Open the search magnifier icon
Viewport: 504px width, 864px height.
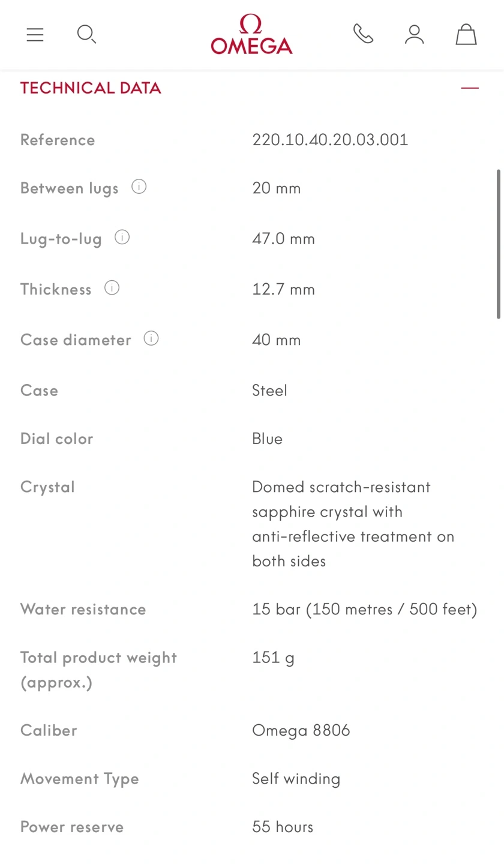[x=86, y=34]
